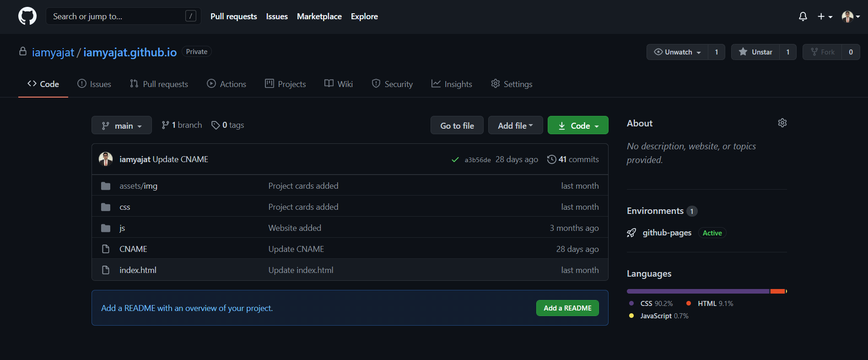This screenshot has height=360, width=868.
Task: Click the commit author avatar thumbnail
Action: [106, 159]
